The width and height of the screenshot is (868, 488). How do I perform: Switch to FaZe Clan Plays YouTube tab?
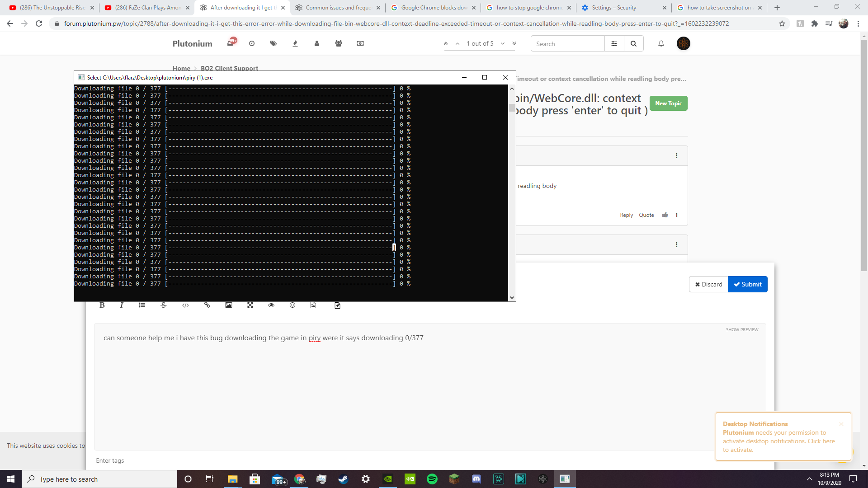coord(147,8)
